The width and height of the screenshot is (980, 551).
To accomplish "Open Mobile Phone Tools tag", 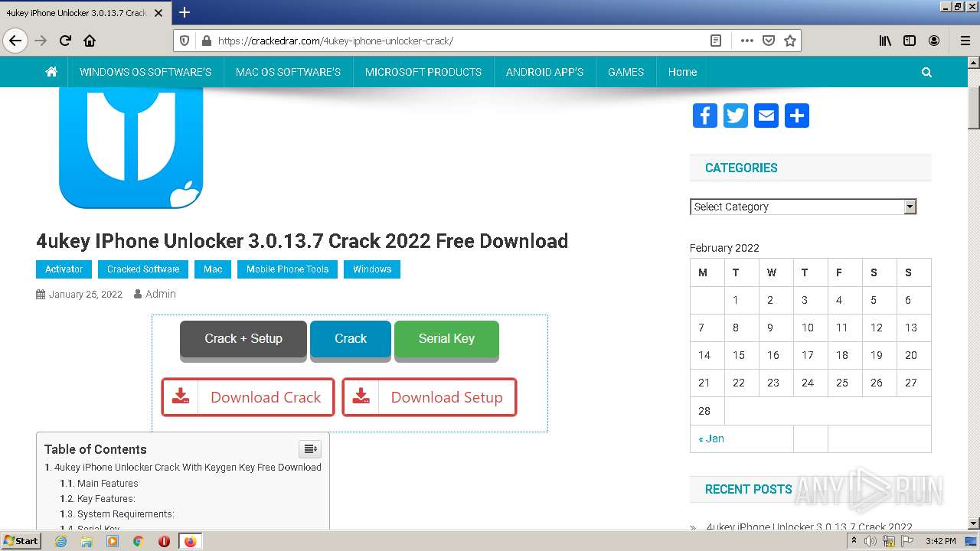I will pos(287,269).
